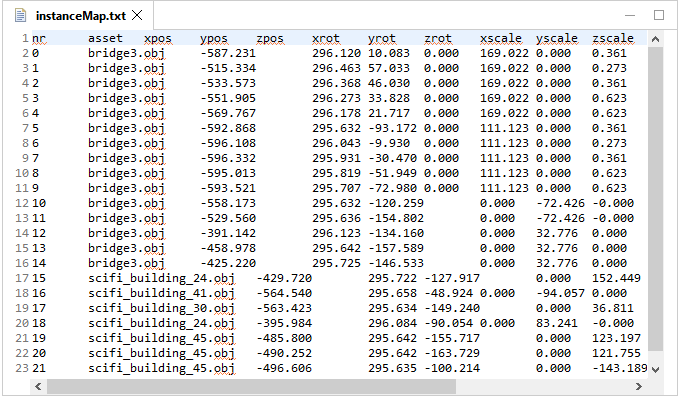Click value -595.013 on line 10

click(x=228, y=173)
